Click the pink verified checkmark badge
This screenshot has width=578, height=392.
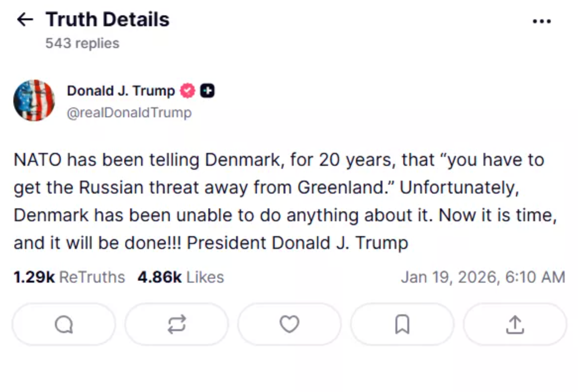tap(188, 91)
